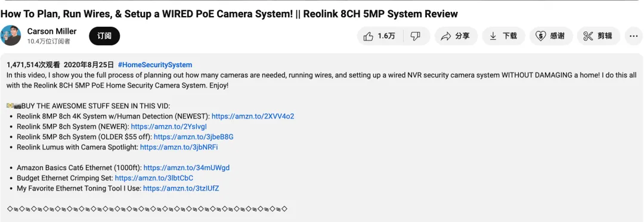Viewport: 644px width, 222px height.
Task: Open the three-dot more actions menu
Action: pos(633,36)
